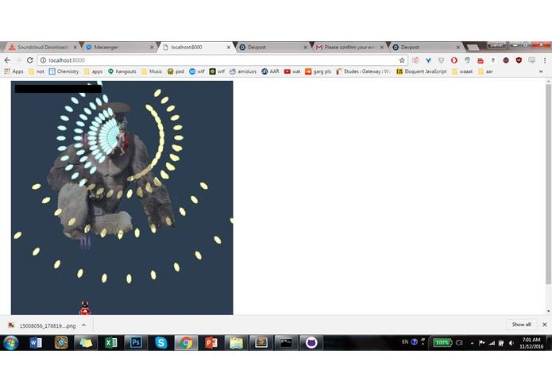This screenshot has height=392, width=552.
Task: Open the 'not' bookmarks folder
Action: tap(37, 71)
